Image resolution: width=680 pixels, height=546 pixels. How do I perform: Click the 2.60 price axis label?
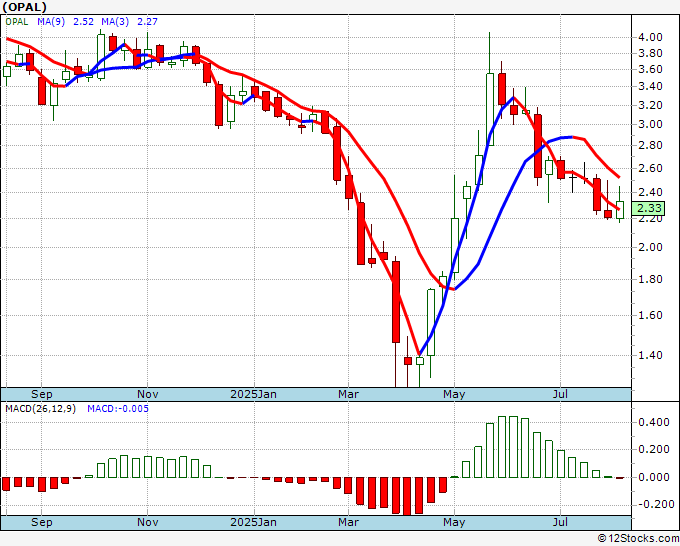650,168
